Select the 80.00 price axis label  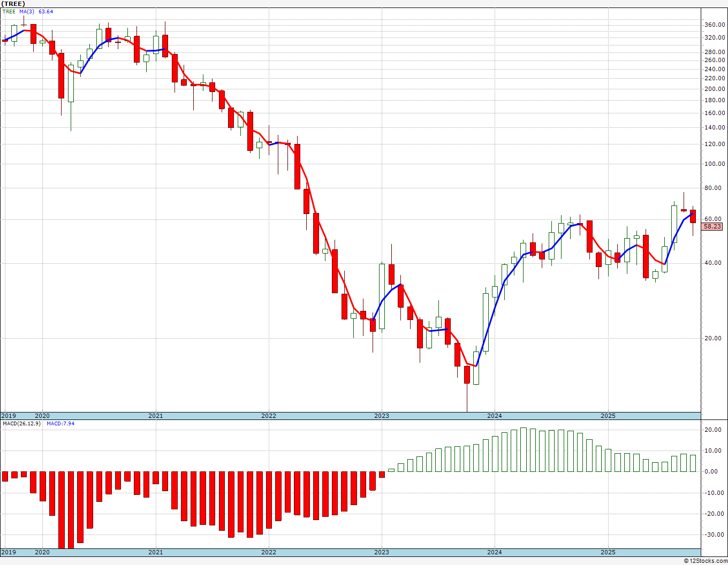pyautogui.click(x=713, y=188)
